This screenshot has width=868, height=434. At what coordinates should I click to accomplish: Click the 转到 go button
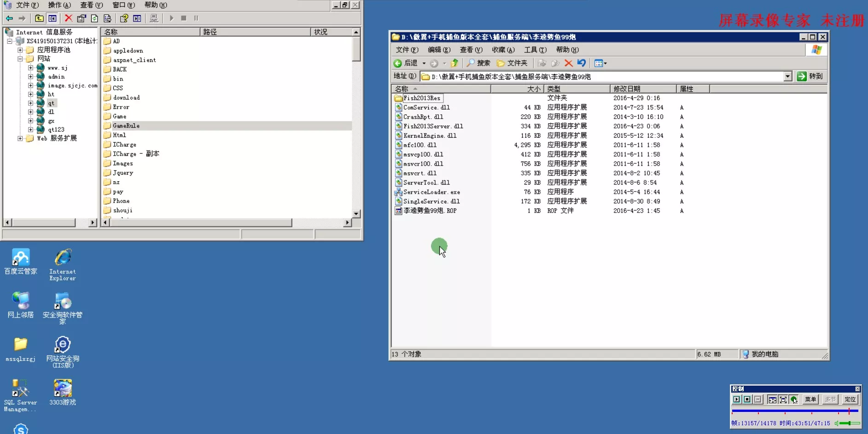(x=810, y=76)
